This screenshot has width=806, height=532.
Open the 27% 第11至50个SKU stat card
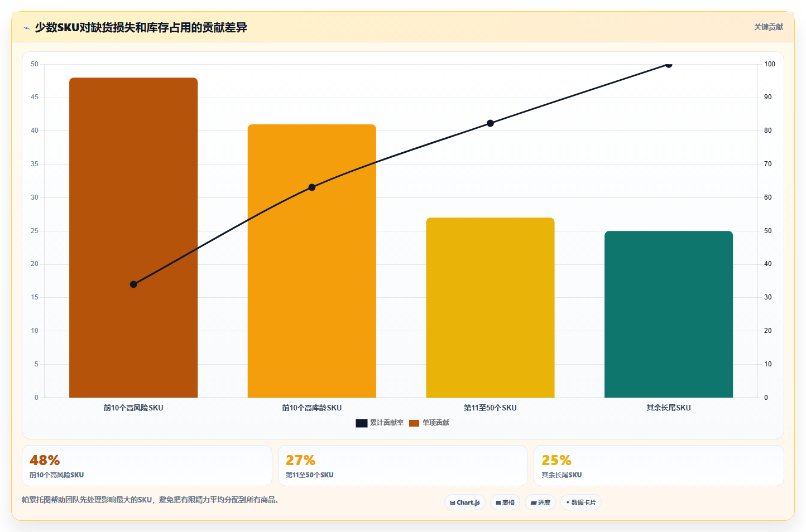coord(403,466)
